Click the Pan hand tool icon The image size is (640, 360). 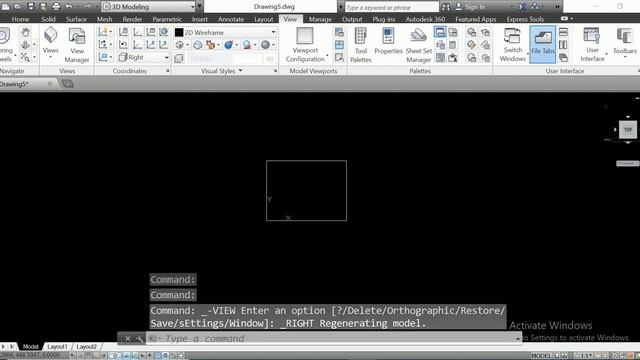click(x=25, y=32)
